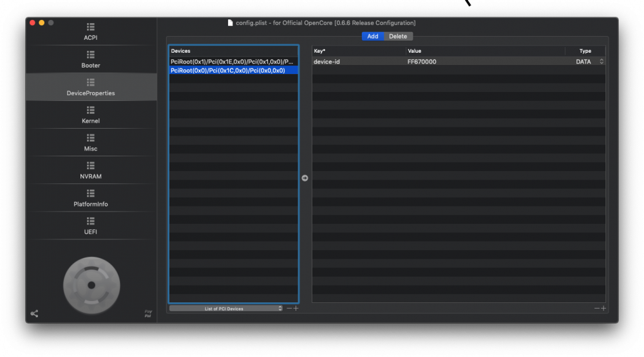Add a device with the plus button

pos(296,308)
